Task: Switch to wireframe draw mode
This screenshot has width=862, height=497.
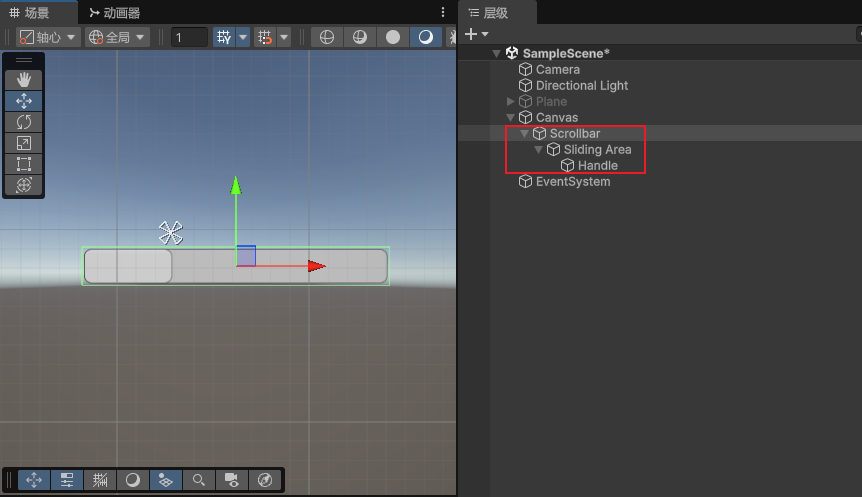Action: pos(327,37)
